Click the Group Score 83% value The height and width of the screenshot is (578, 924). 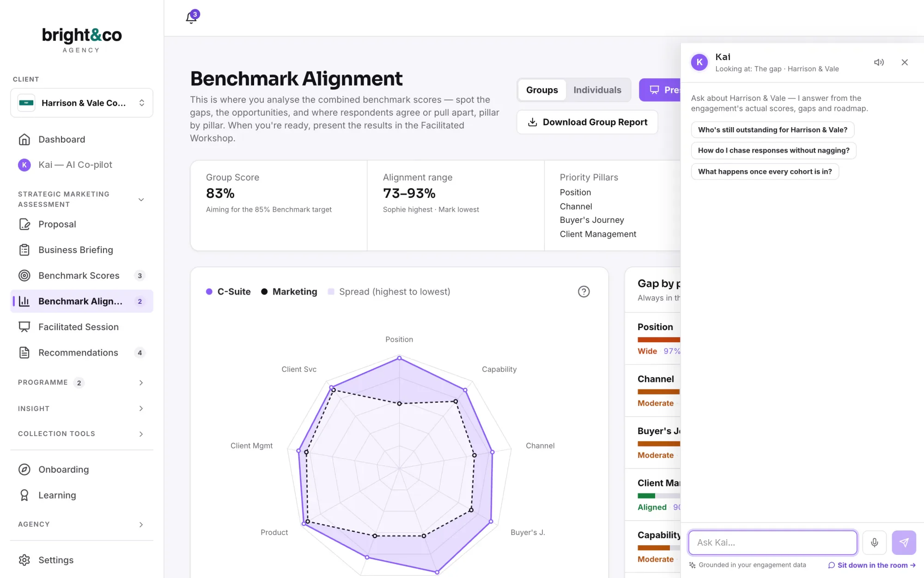coord(220,193)
